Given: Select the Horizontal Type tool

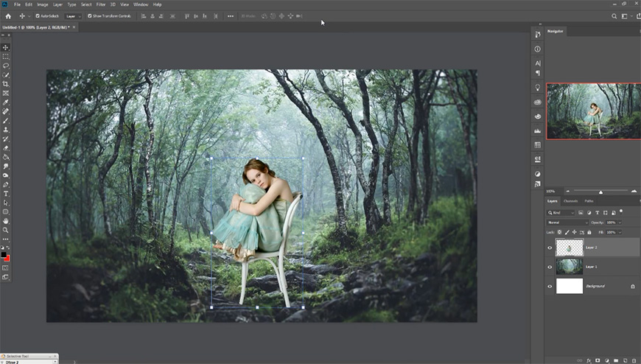Looking at the screenshot, I should pos(6,194).
